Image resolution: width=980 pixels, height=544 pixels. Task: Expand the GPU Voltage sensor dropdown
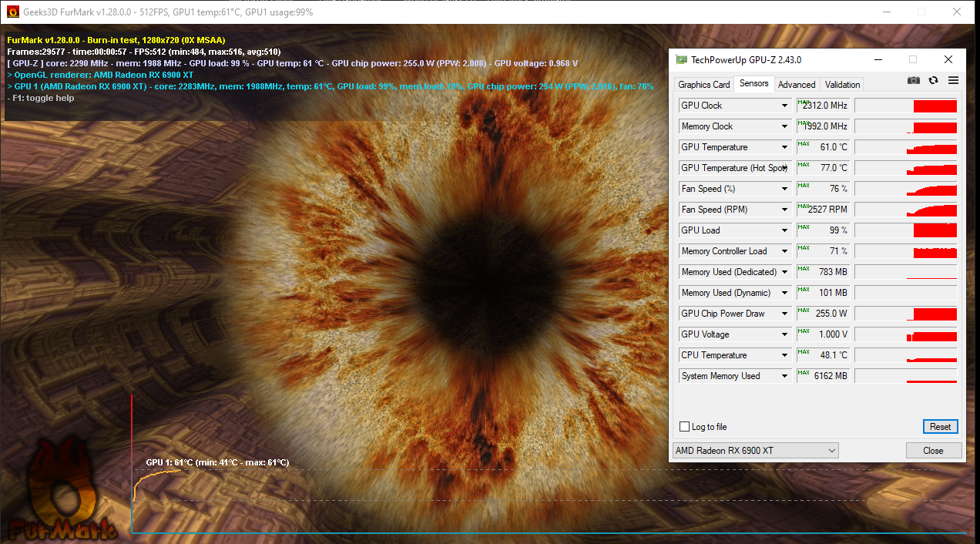[x=785, y=334]
